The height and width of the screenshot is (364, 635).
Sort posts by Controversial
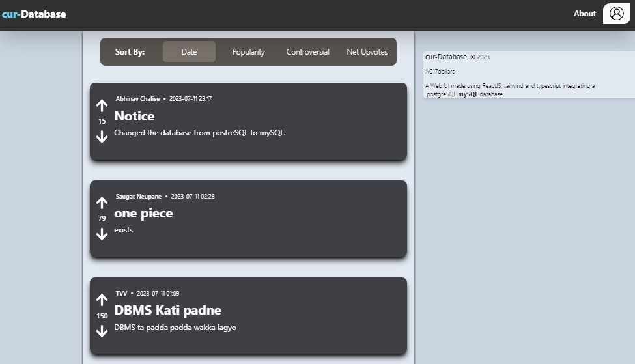point(307,52)
